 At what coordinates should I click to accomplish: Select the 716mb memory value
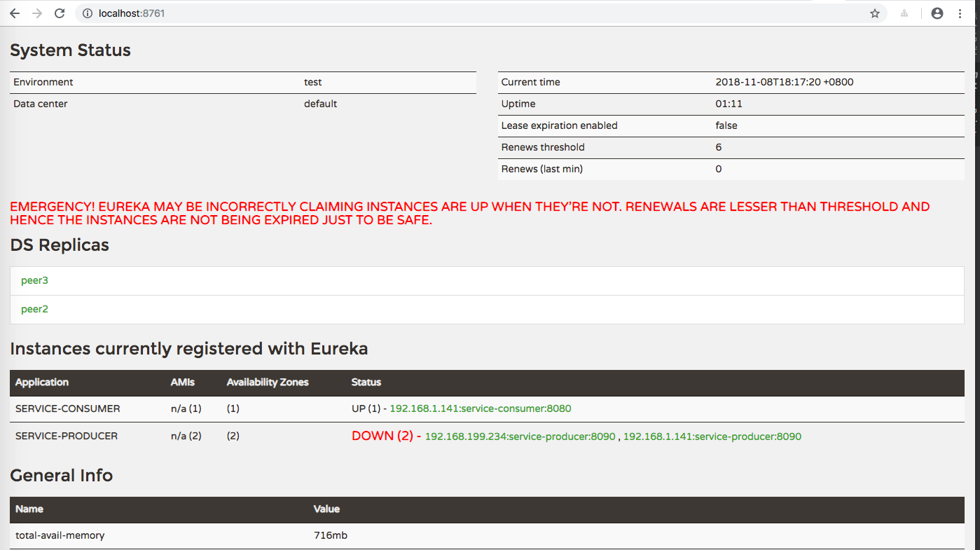click(x=331, y=535)
